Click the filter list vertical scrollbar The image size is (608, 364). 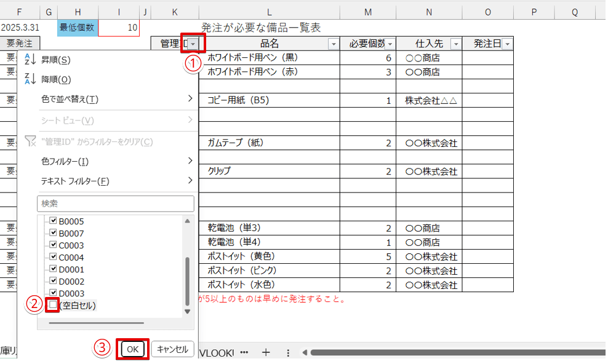point(187,281)
